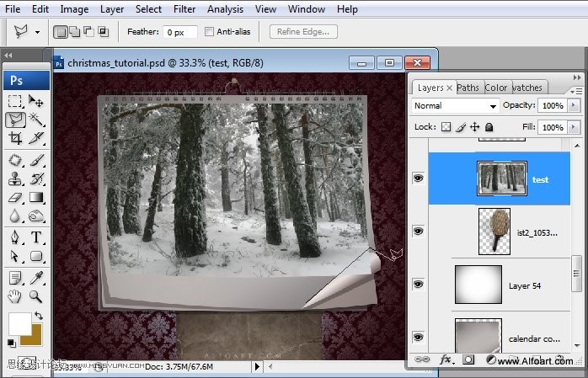Click the test layer thumbnail
This screenshot has width=588, height=378.
pos(502,178)
